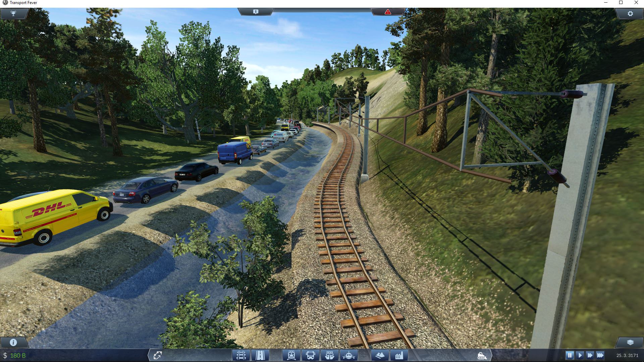Image resolution: width=644 pixels, height=362 pixels.
Task: Minimize the Transport Fever window
Action: point(605,3)
